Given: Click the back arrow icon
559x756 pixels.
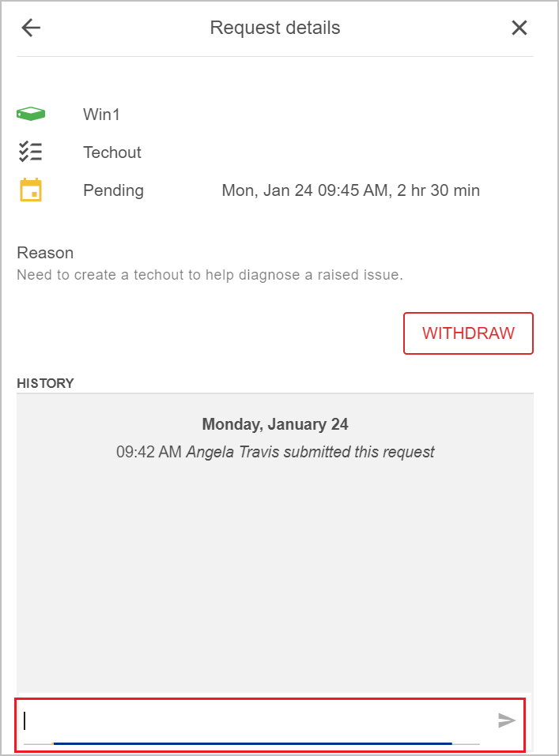Looking at the screenshot, I should point(31,28).
